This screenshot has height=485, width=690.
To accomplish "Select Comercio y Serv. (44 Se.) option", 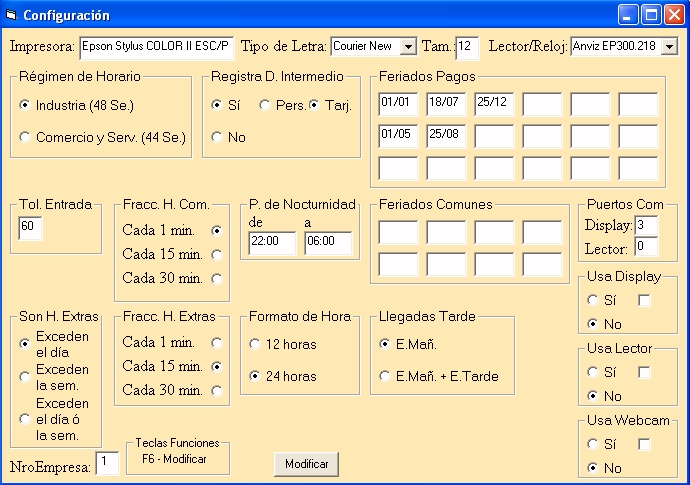I will pyautogui.click(x=25, y=138).
